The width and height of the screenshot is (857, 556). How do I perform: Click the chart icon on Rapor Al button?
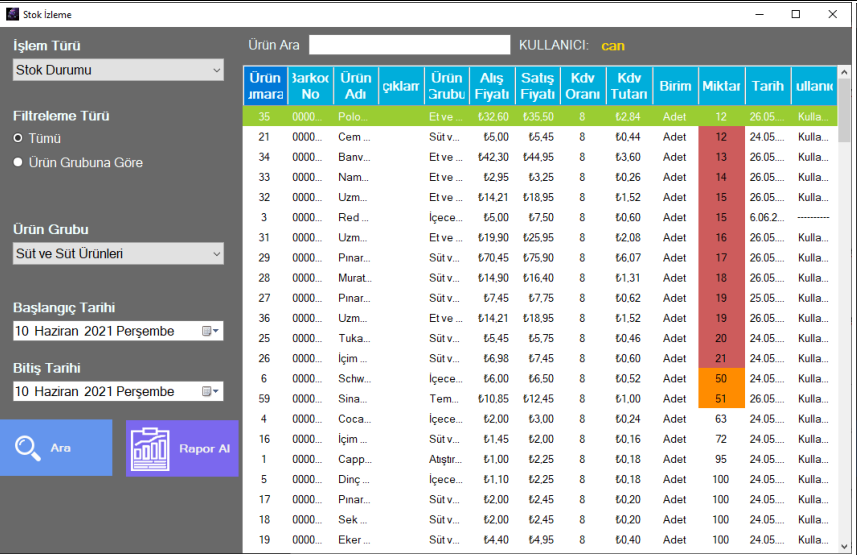(152, 449)
